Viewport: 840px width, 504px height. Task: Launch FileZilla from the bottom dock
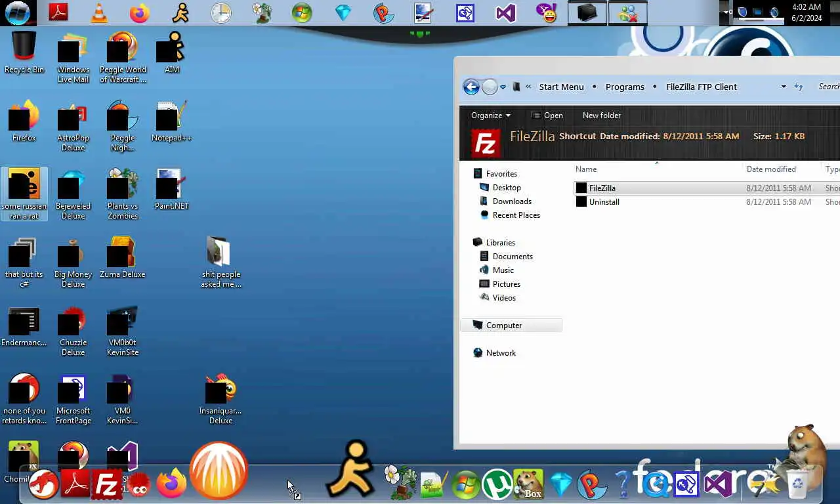[107, 484]
